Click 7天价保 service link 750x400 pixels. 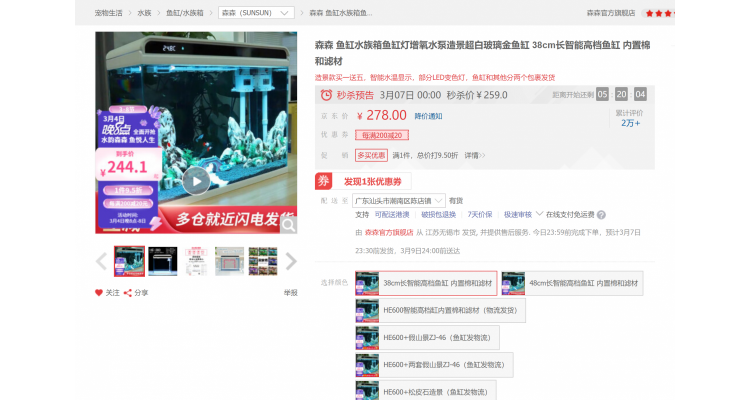480,214
